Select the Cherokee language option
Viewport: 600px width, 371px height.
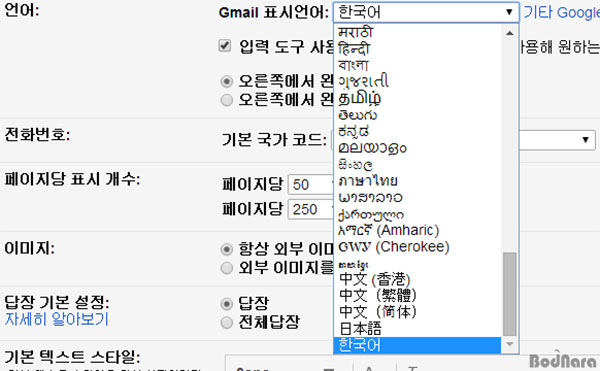coord(394,247)
